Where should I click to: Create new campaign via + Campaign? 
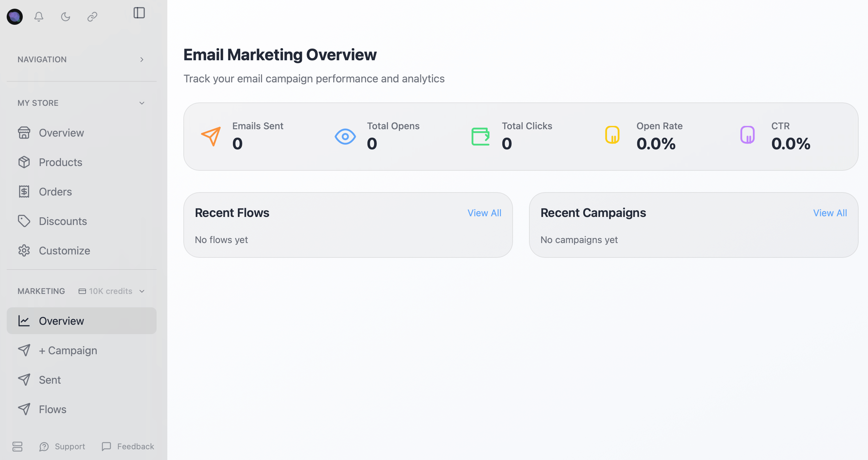pyautogui.click(x=68, y=351)
